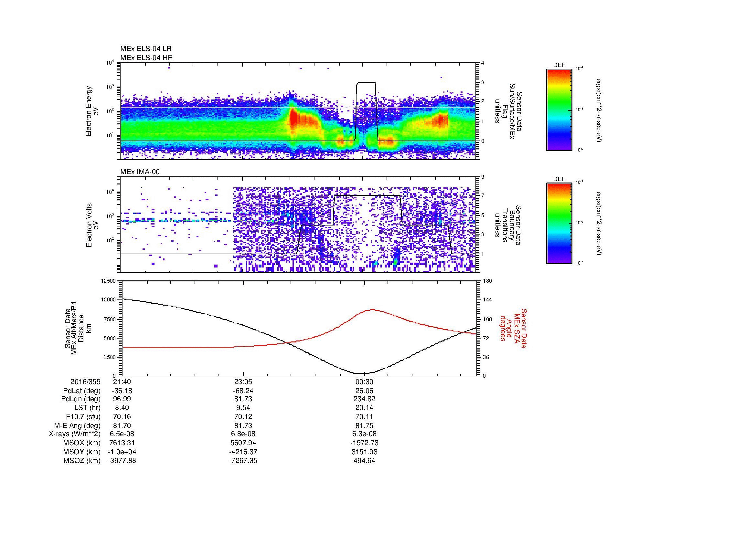The width and height of the screenshot is (756, 534).
Task: Click the PdLat (deg) row label
Action: (x=82, y=391)
